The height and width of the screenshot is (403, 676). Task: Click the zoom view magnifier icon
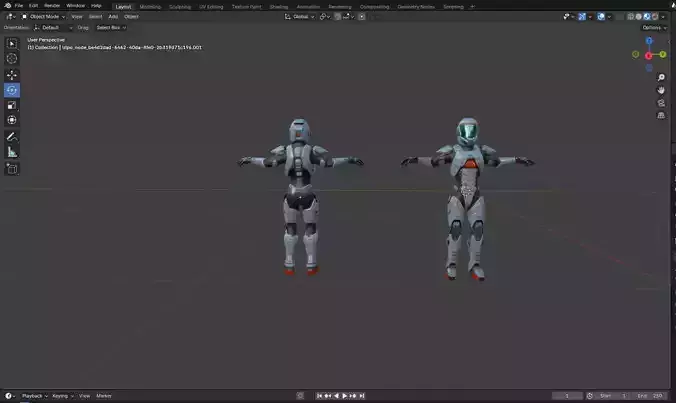661,78
